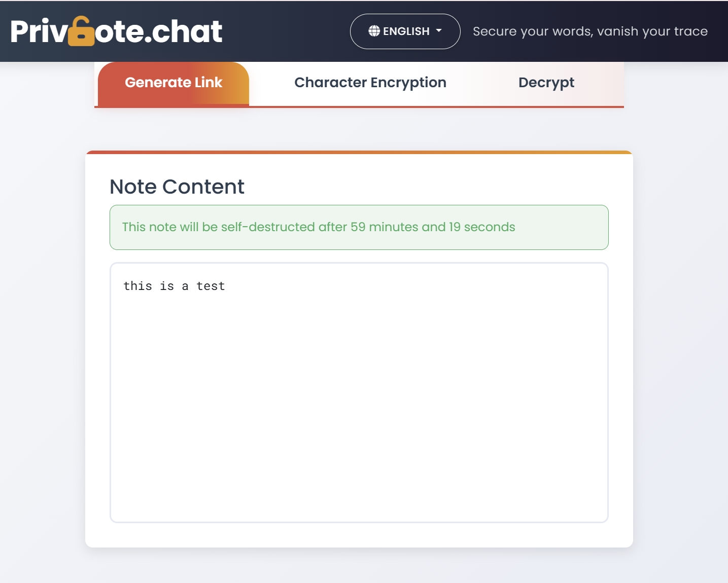The image size is (728, 583).
Task: Switch to the Character Encryption tab
Action: coord(370,83)
